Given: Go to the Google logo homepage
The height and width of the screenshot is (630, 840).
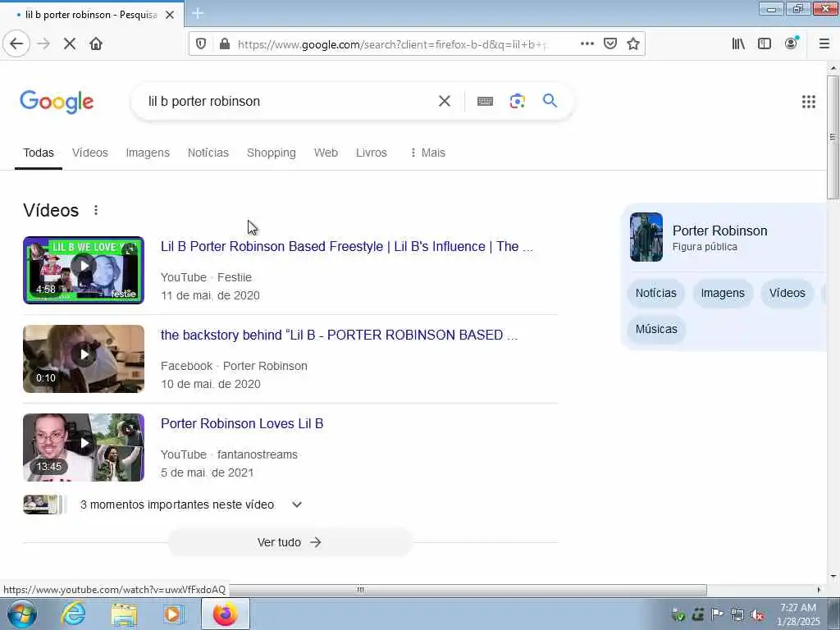Looking at the screenshot, I should [57, 102].
